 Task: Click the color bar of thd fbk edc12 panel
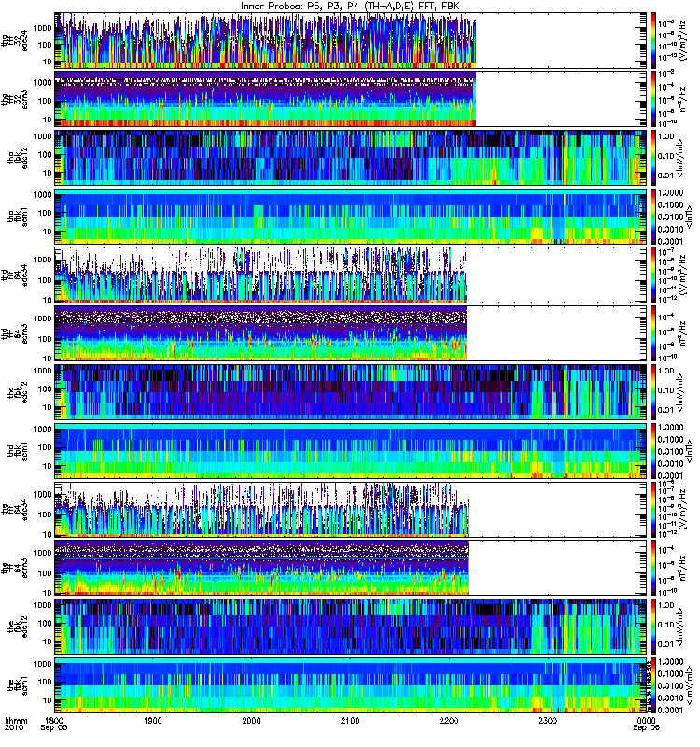point(652,392)
